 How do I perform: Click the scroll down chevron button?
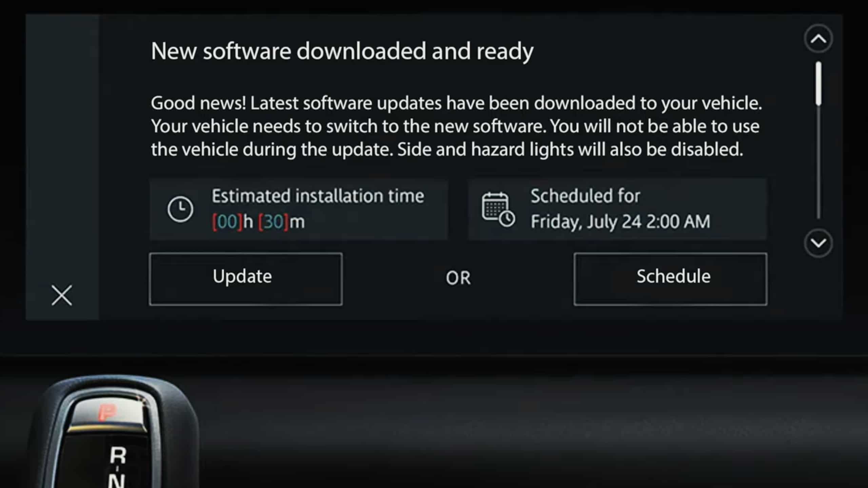[x=818, y=243]
